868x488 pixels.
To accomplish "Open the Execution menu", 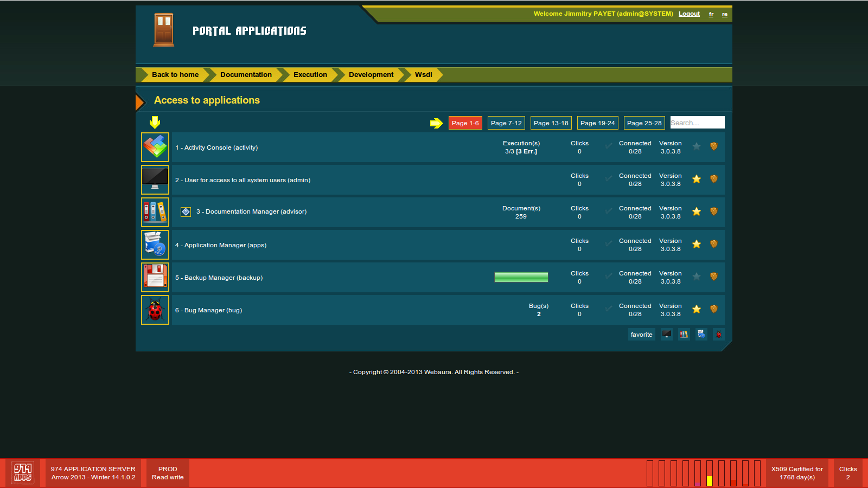I will point(310,75).
